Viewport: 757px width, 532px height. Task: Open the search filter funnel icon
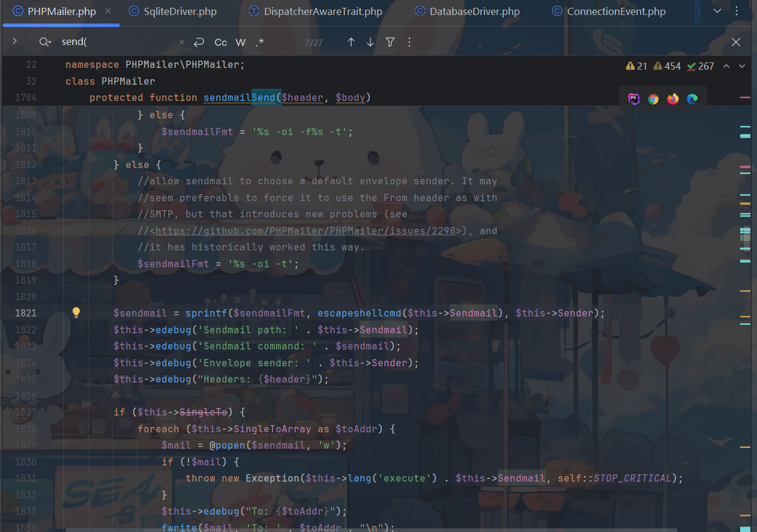coord(390,42)
